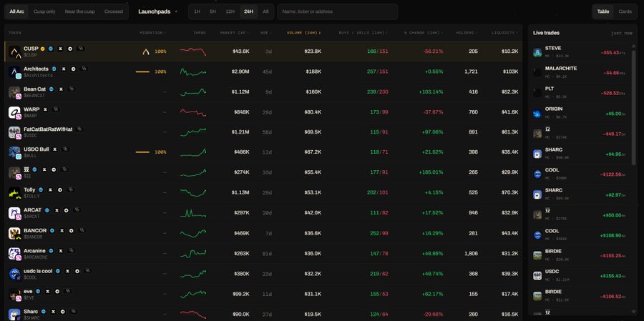
Task: Set time range to All
Action: (265, 11)
